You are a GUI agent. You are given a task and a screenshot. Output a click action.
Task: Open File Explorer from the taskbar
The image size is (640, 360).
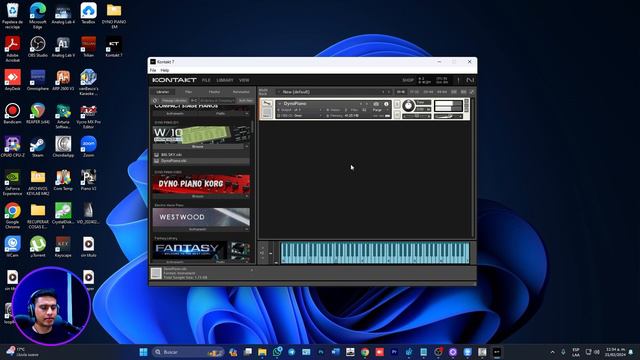(262, 352)
